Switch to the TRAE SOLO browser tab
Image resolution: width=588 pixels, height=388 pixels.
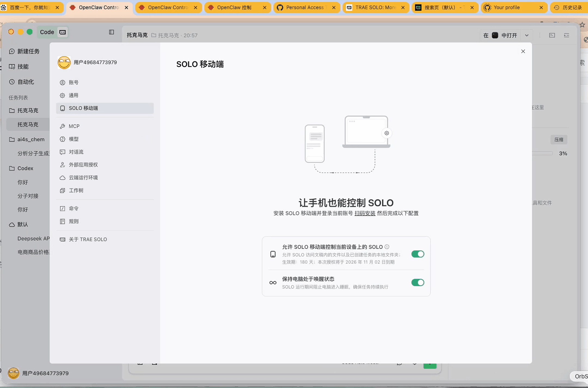coord(375,8)
